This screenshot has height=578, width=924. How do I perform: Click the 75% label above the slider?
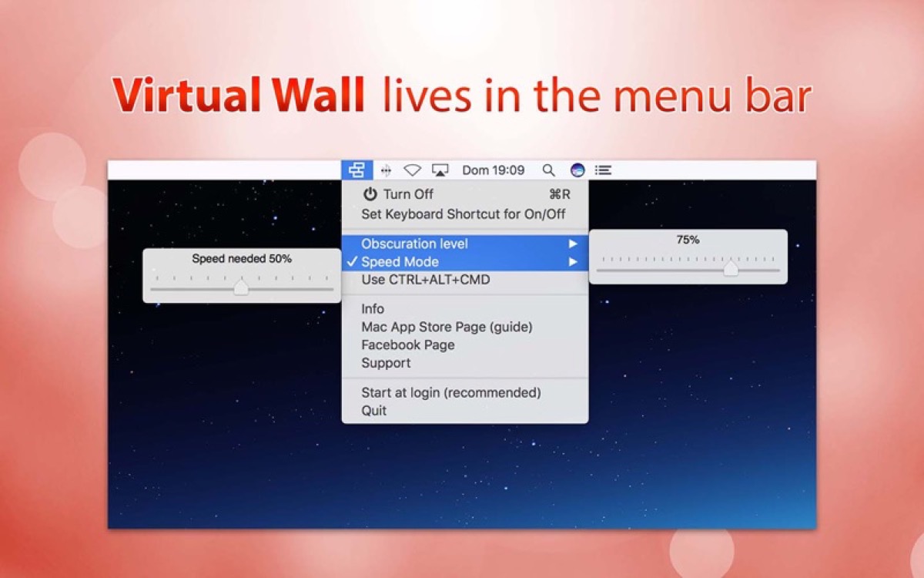(x=688, y=240)
